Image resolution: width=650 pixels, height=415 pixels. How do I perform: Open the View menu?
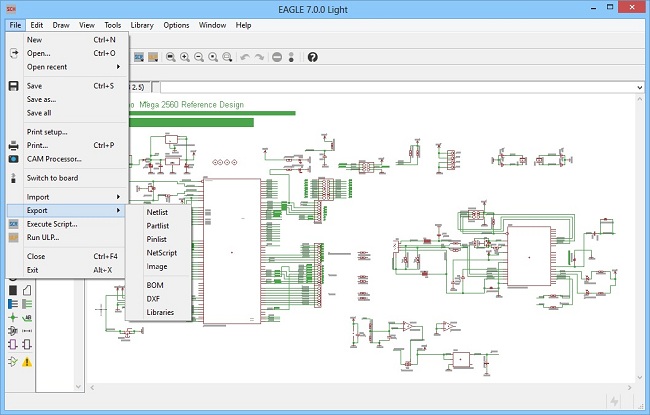[x=87, y=25]
